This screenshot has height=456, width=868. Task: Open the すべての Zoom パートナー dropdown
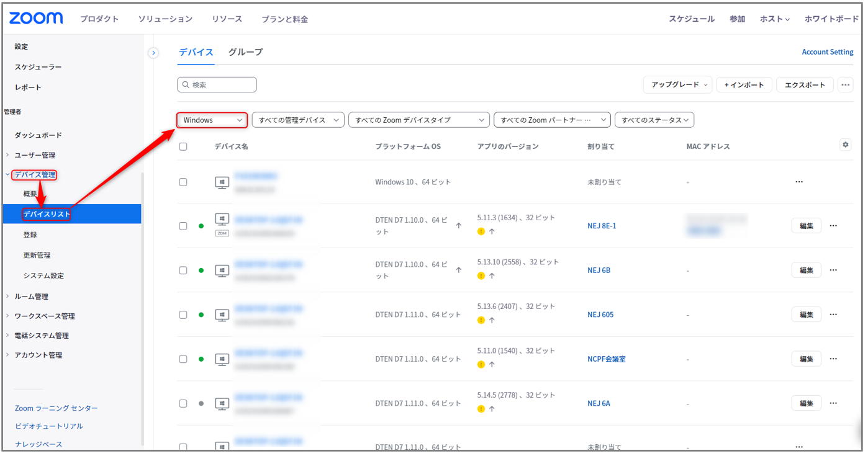point(553,120)
